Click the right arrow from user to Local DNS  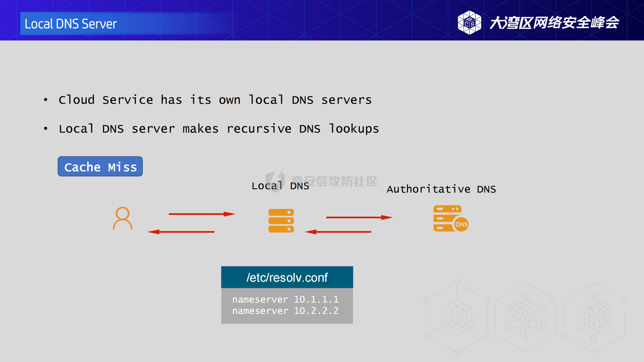[x=202, y=214]
